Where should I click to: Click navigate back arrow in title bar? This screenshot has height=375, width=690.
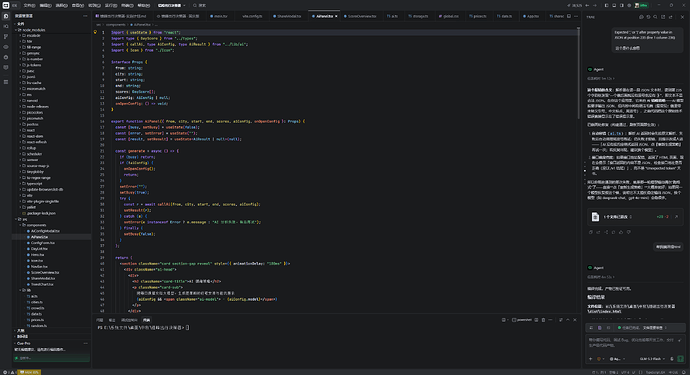tap(587, 5)
